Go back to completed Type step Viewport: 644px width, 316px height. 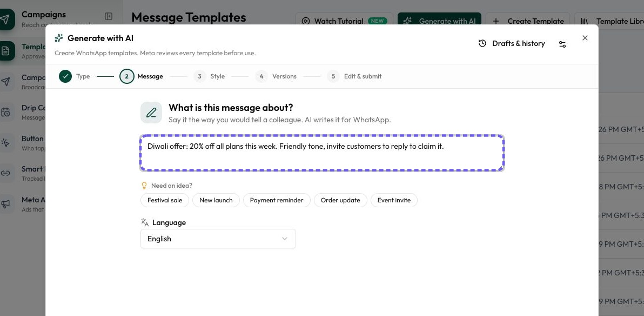click(x=75, y=76)
